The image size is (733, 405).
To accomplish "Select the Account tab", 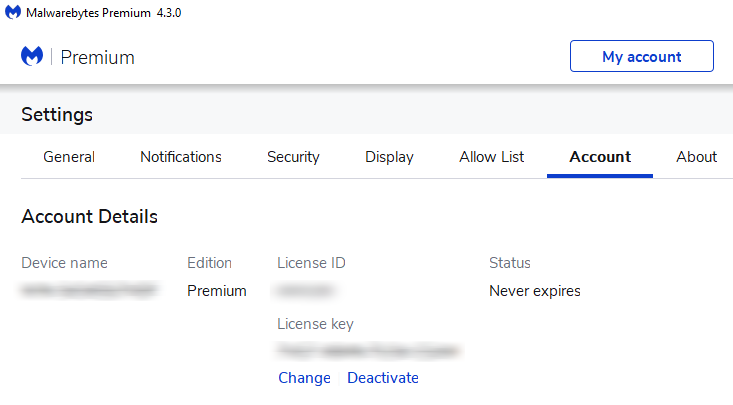I will click(600, 157).
